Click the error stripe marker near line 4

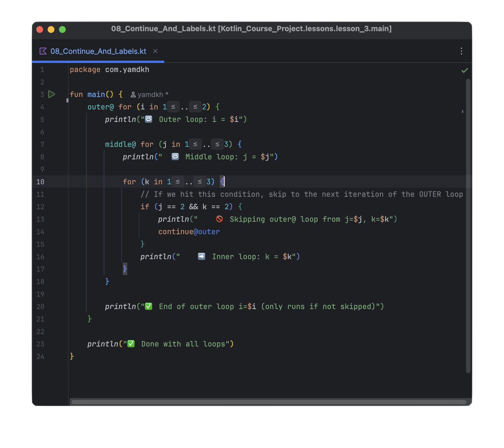(463, 111)
